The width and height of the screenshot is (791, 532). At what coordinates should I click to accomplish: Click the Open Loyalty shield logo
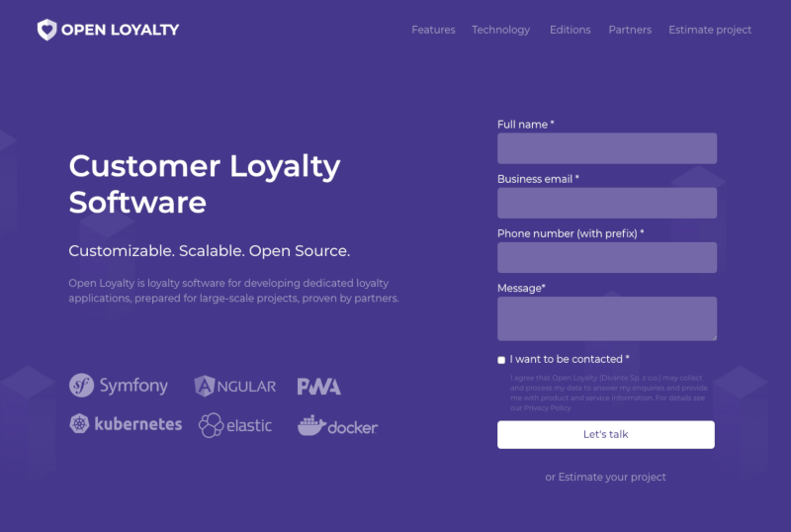pyautogui.click(x=46, y=30)
